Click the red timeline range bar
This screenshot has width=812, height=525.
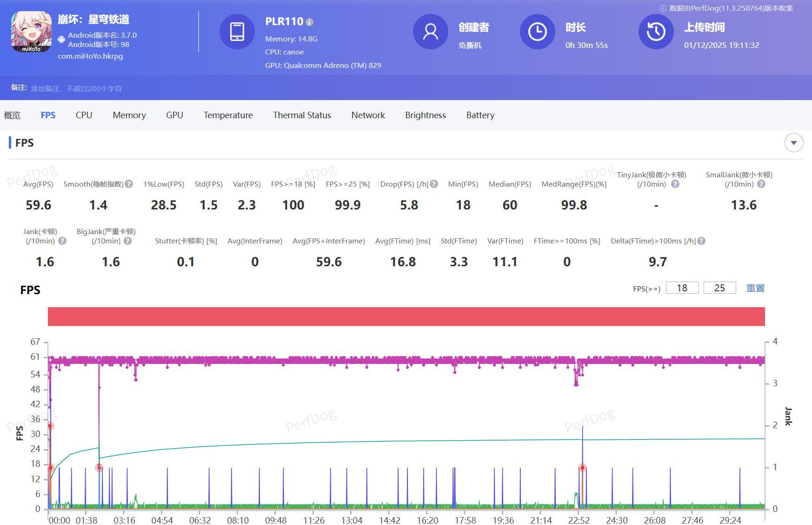pyautogui.click(x=406, y=316)
